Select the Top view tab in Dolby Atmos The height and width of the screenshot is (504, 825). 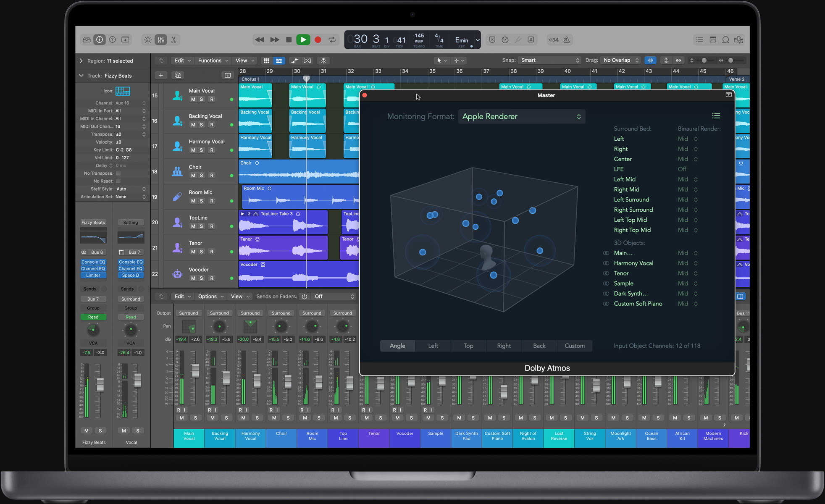click(x=468, y=346)
